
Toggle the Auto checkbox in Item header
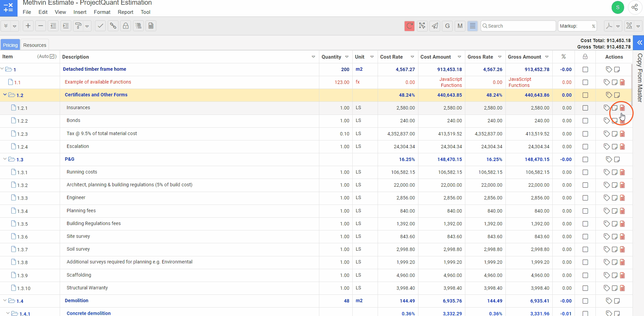click(53, 57)
